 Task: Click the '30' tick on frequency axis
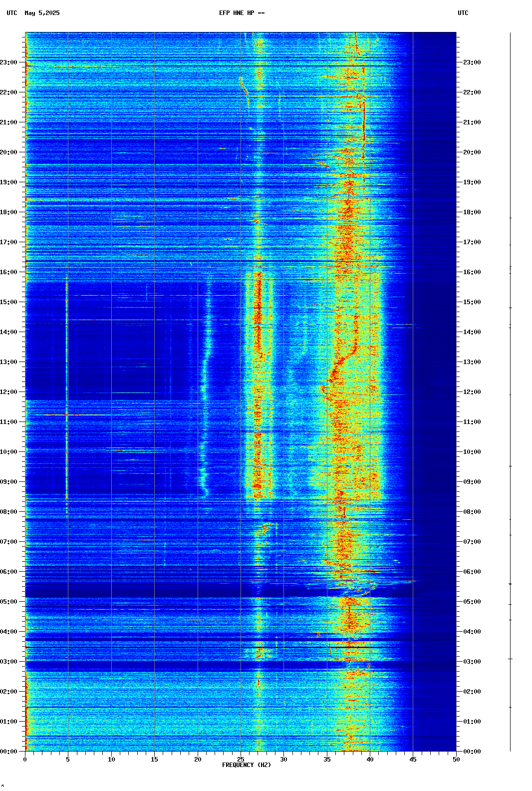(x=283, y=760)
